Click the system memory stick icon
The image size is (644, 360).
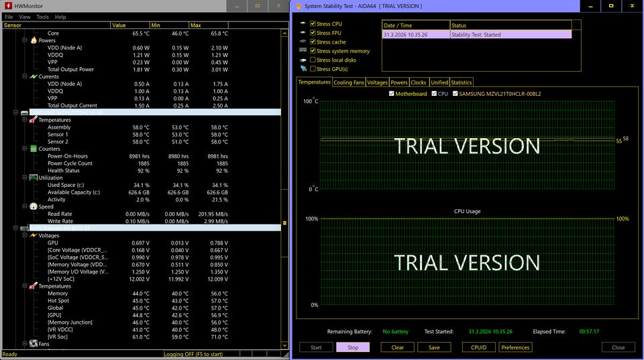tap(303, 51)
